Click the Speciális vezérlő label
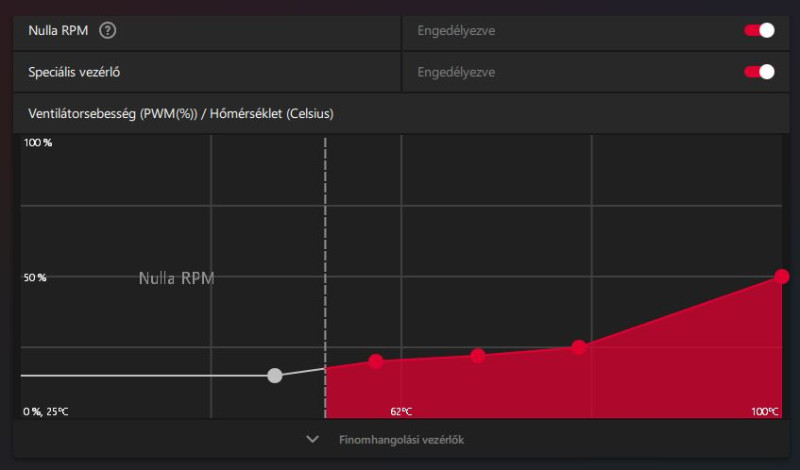This screenshot has height=470, width=800. pyautogui.click(x=74, y=72)
